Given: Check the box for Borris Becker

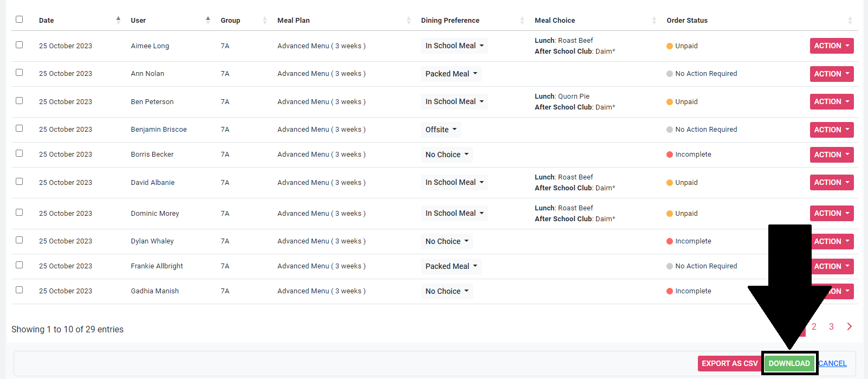Looking at the screenshot, I should 20,153.
